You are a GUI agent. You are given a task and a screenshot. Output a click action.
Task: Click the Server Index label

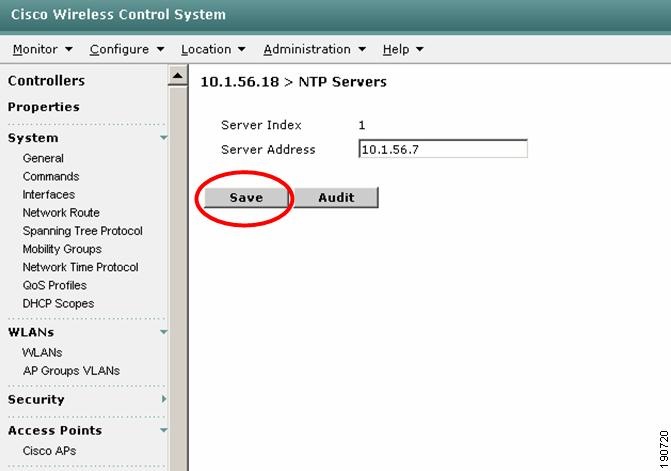coord(261,125)
